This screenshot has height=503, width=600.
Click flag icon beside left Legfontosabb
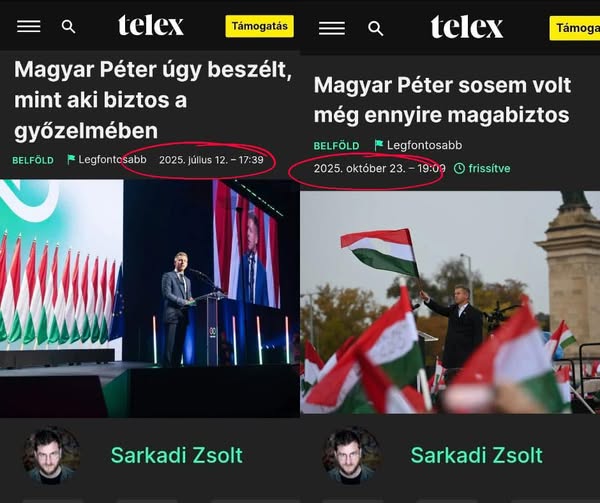click(x=71, y=159)
